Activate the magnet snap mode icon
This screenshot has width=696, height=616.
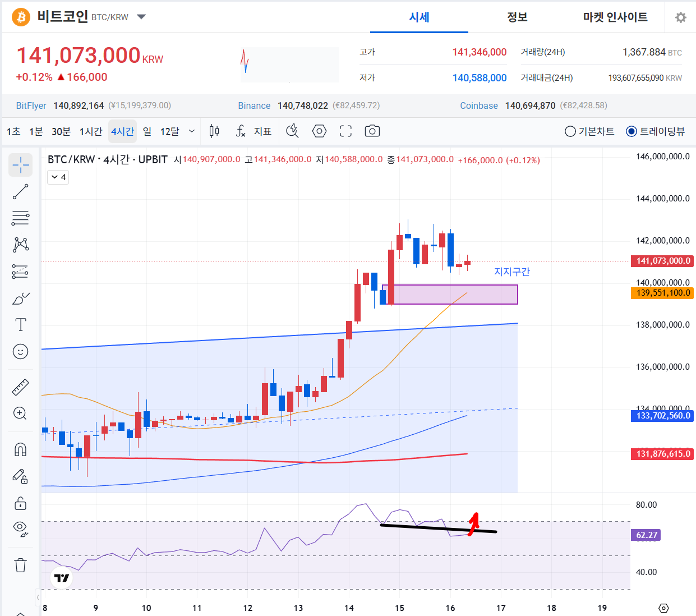pyautogui.click(x=21, y=449)
